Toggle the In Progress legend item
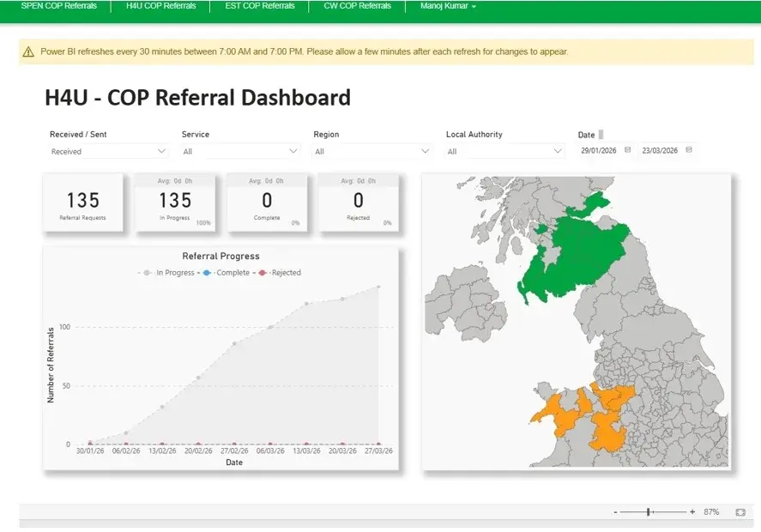Viewport: 761px width, 532px height. (x=166, y=273)
